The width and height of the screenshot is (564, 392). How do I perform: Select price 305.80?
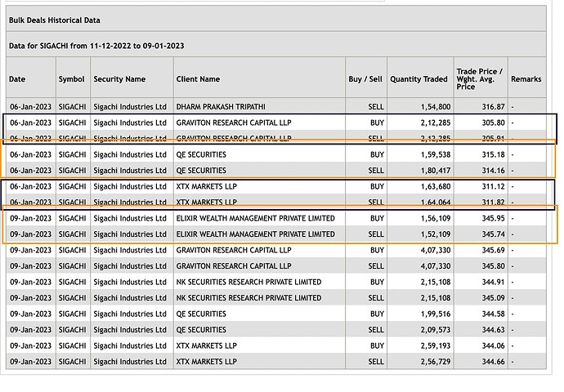[x=493, y=122]
